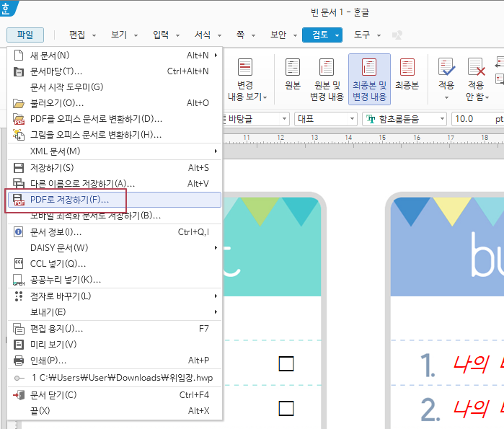The width and height of the screenshot is (504, 429).
Task: Tick the second checkbox in the teal card
Action: 286,408
